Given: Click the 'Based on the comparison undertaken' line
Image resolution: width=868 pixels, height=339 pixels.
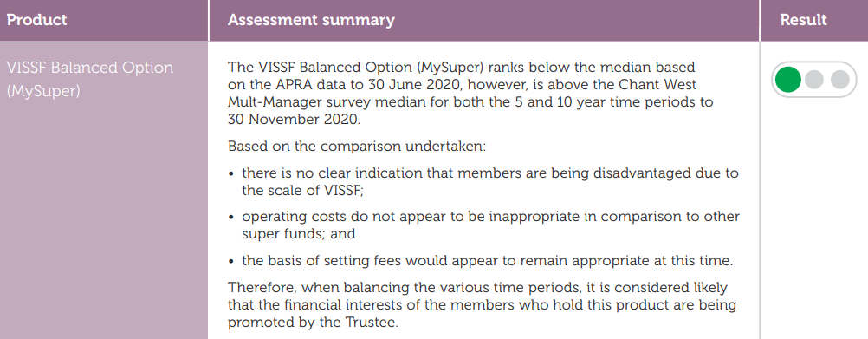Looking at the screenshot, I should [x=357, y=147].
